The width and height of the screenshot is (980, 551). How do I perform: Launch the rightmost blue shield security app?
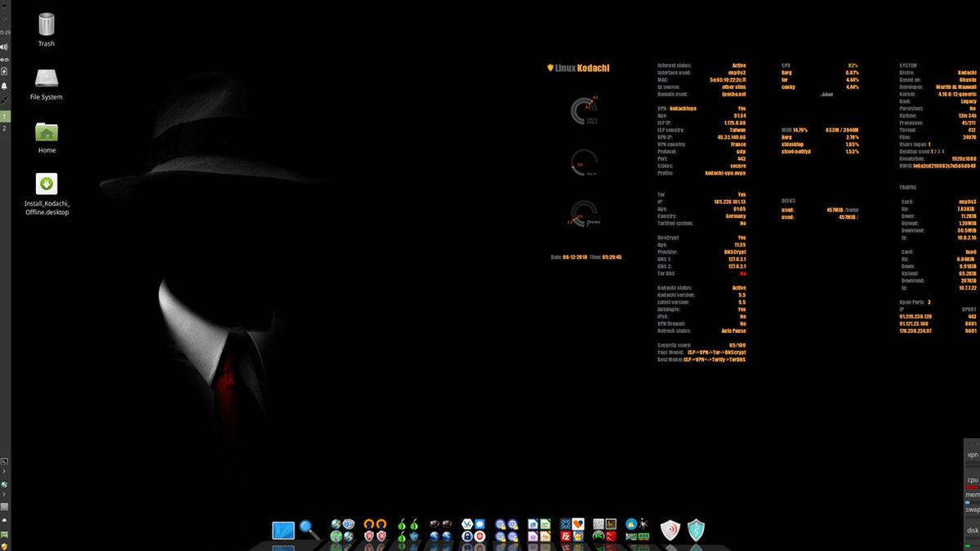[x=697, y=531]
